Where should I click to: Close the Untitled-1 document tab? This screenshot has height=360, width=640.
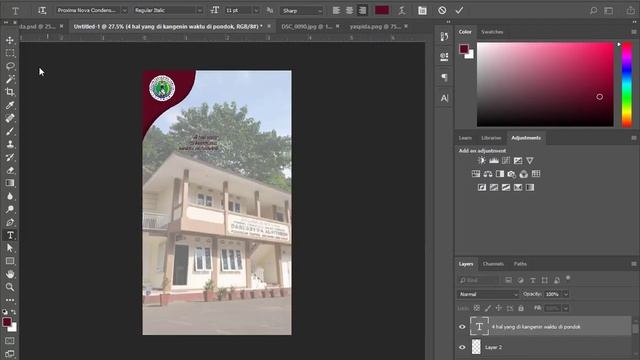pyautogui.click(x=269, y=27)
